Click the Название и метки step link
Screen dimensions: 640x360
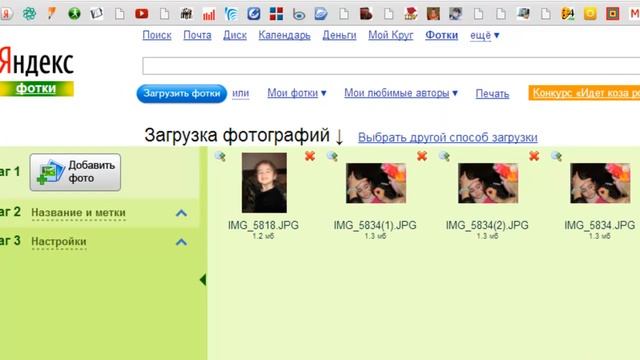(x=78, y=213)
